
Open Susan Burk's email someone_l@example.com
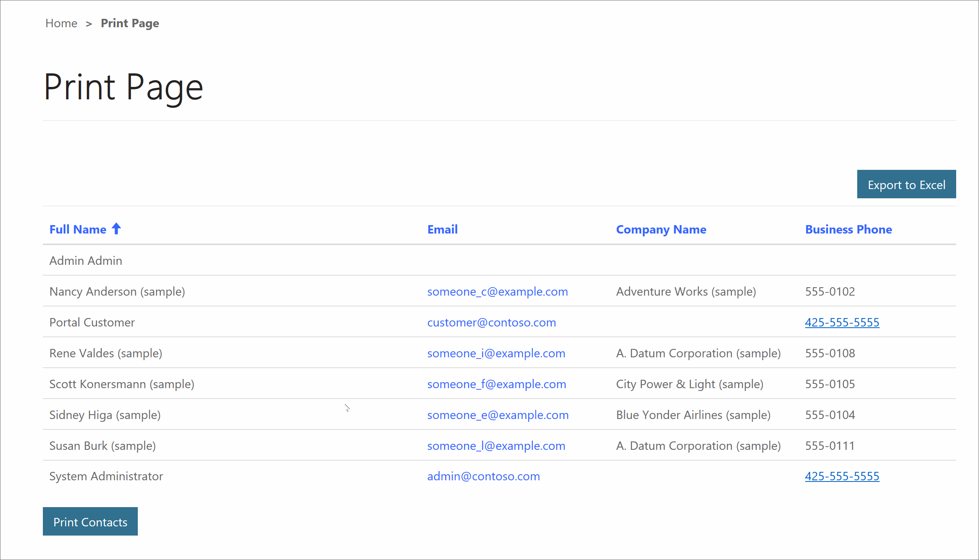(496, 446)
